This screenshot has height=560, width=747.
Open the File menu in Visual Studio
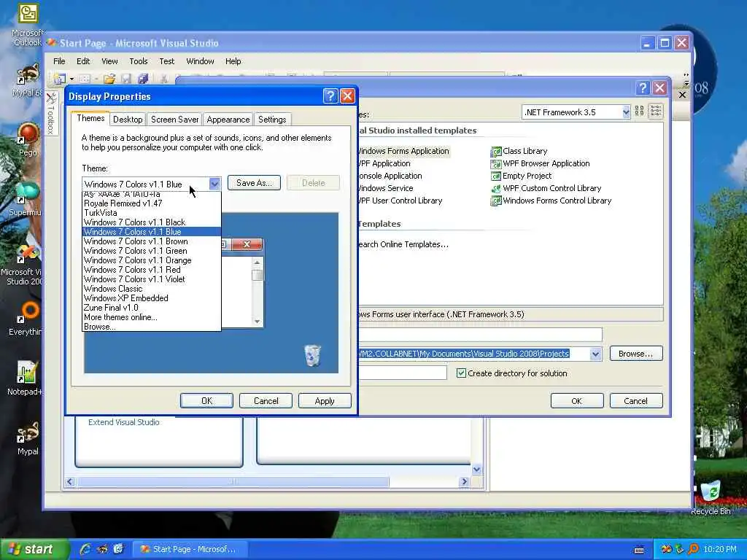point(59,61)
